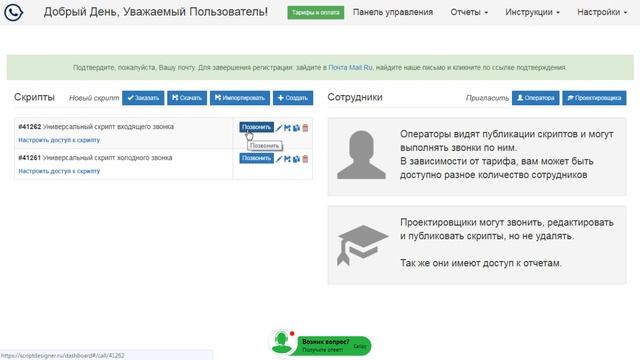Click the support agent avatar icon
This screenshot has width=640, height=360.
pos(282,342)
